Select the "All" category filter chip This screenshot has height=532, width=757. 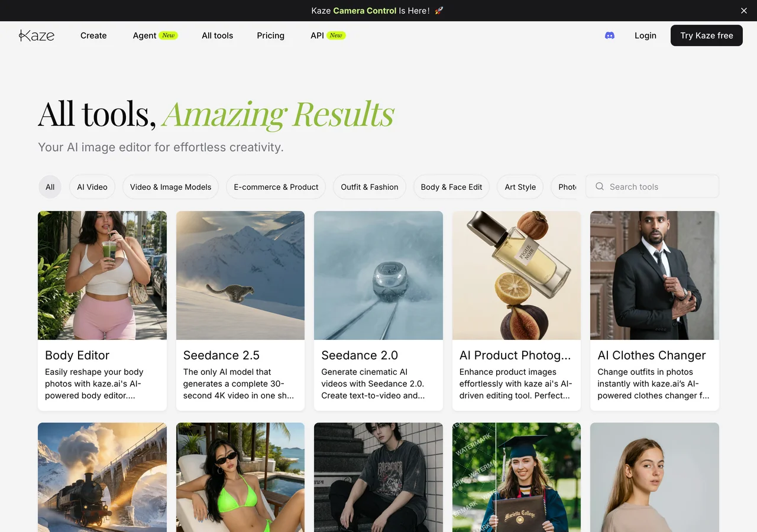pyautogui.click(x=50, y=187)
